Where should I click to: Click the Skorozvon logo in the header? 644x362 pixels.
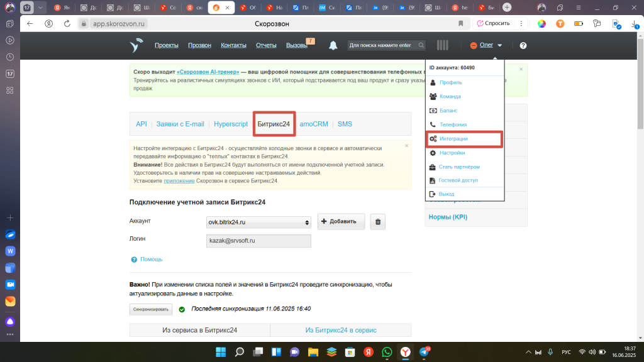tap(136, 45)
